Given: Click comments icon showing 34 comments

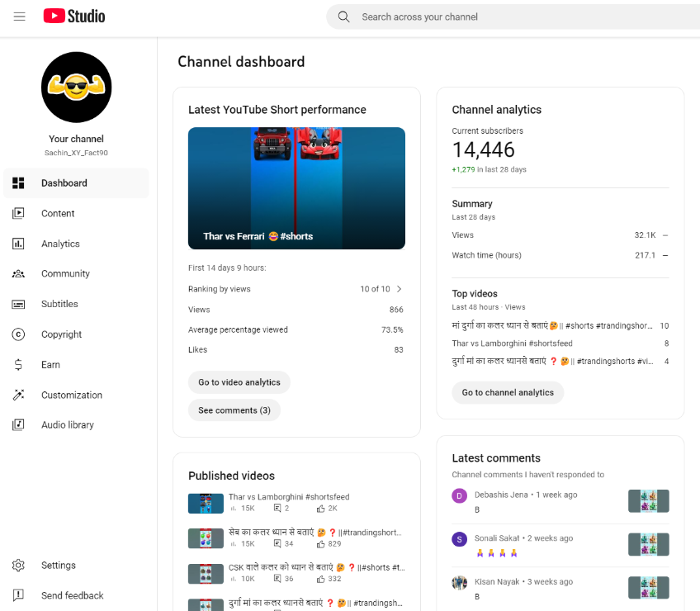Looking at the screenshot, I should click(x=277, y=543).
